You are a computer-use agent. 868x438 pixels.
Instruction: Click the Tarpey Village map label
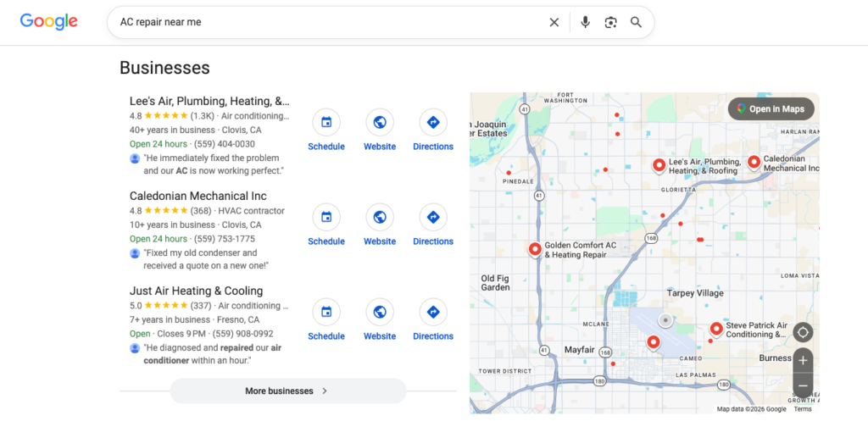click(695, 293)
